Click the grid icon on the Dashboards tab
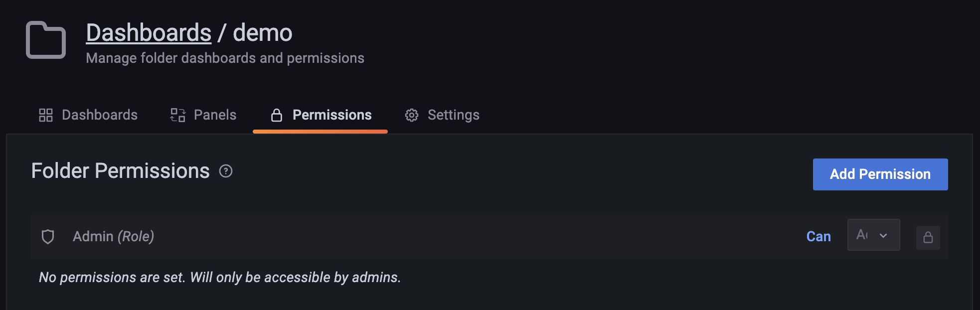Screen dimensions: 980x310 pos(45,115)
